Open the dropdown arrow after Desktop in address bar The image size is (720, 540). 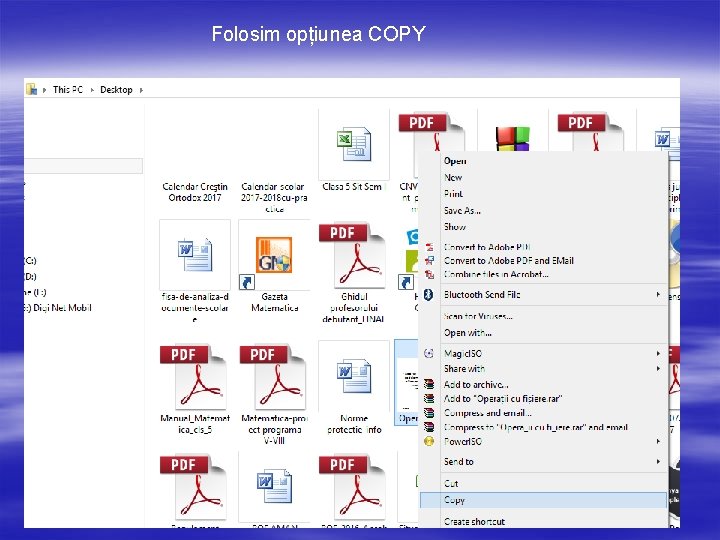click(141, 90)
